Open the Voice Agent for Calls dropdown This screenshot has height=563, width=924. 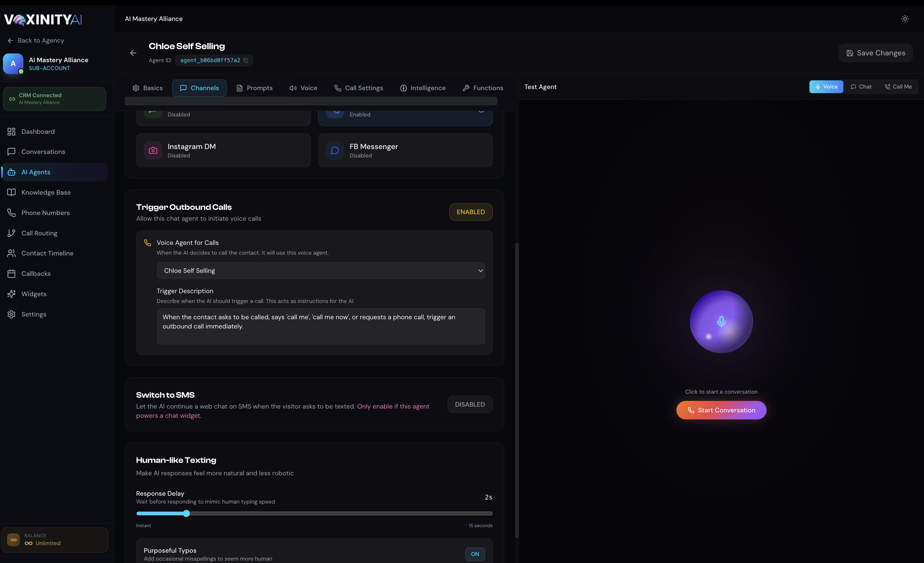(321, 270)
